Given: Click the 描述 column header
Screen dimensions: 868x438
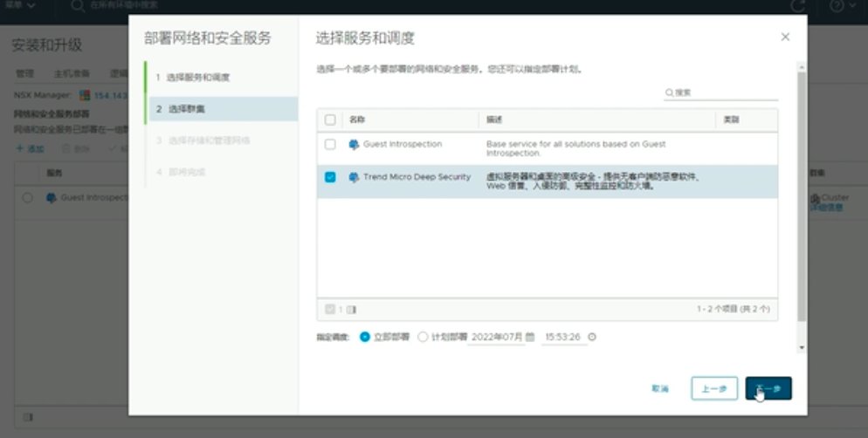Looking at the screenshot, I should click(494, 120).
